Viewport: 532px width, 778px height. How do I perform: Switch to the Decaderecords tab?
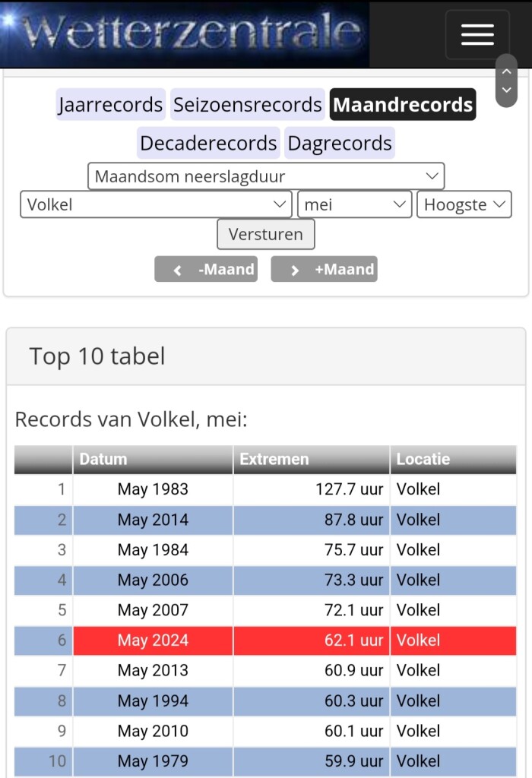tap(208, 143)
